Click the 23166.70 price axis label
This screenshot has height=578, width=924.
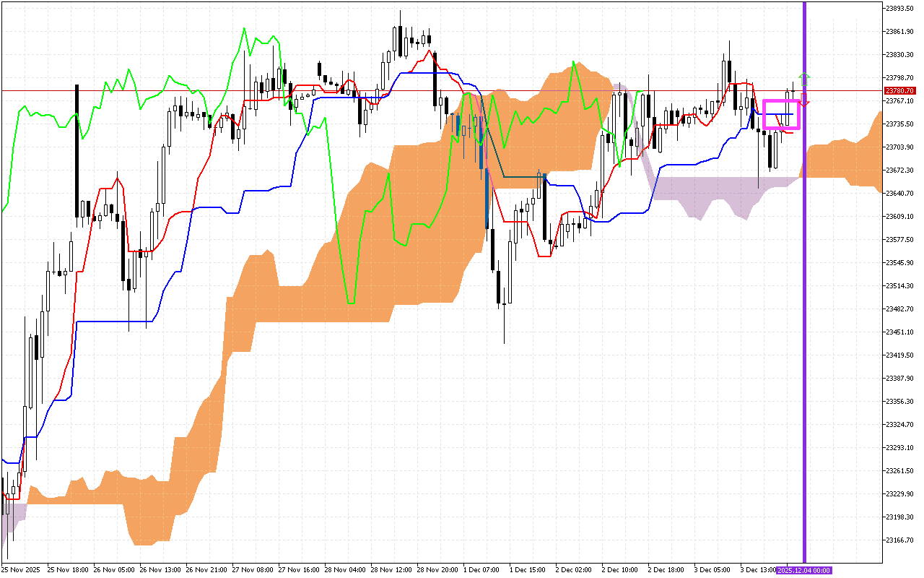899,540
